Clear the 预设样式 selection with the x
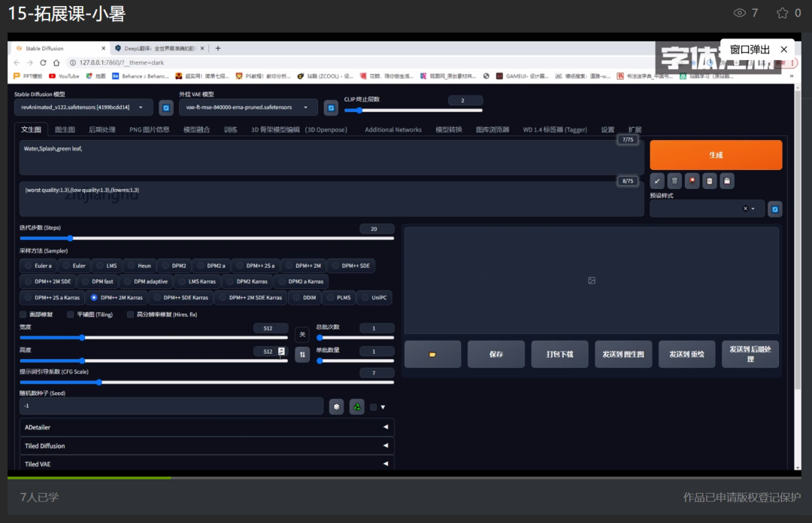 (745, 208)
